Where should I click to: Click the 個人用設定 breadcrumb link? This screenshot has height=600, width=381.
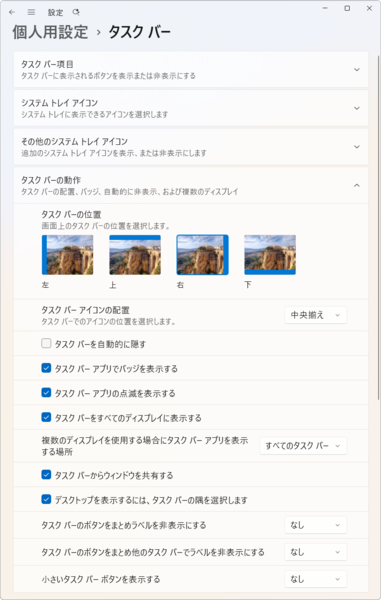click(x=50, y=32)
